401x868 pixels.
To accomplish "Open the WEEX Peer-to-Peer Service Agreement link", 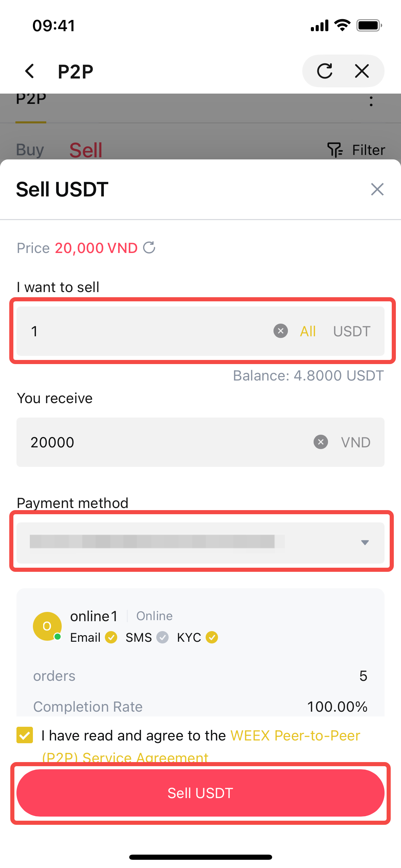I will click(295, 736).
